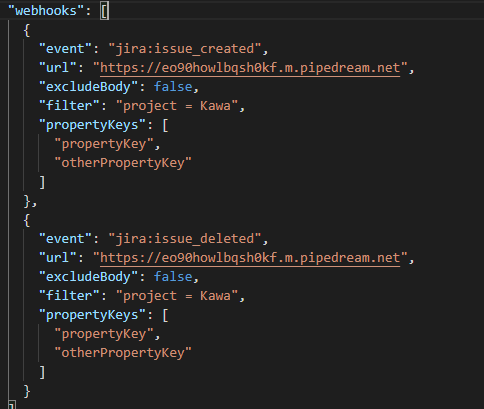The image size is (484, 409).
Task: Click "propertyKey" item in first webhook array
Action: click(104, 144)
